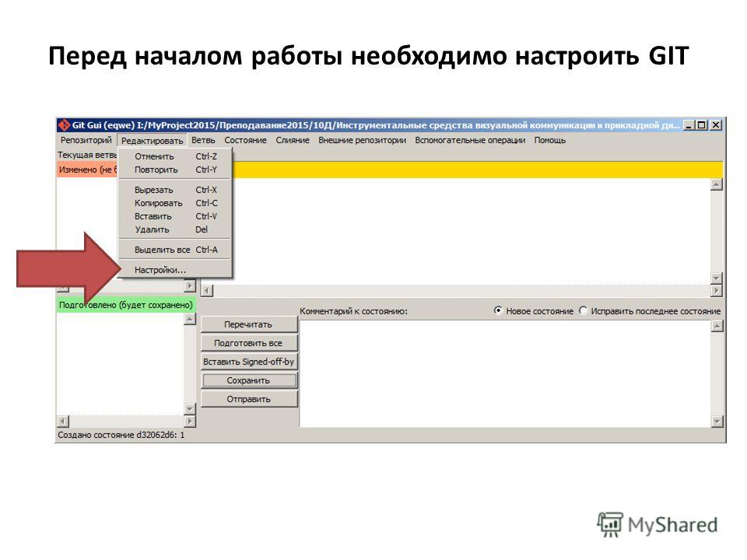
Task: Click the diff pane scroll-right arrow
Action: pyautogui.click(x=717, y=290)
